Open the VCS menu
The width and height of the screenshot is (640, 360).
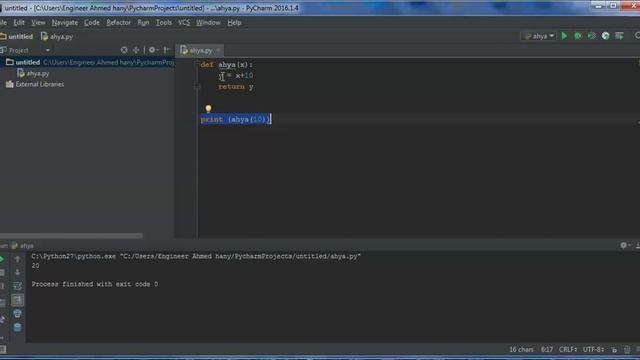pyautogui.click(x=184, y=22)
